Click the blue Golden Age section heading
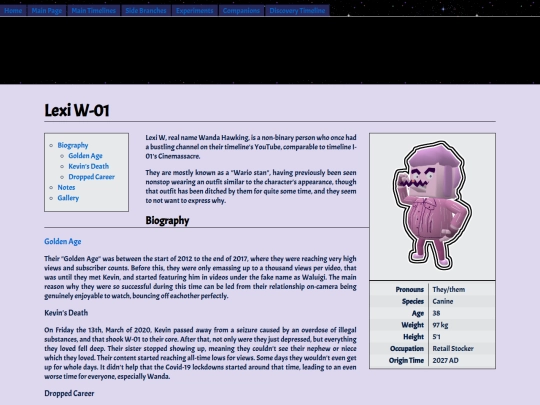The width and height of the screenshot is (540, 405). tap(63, 241)
